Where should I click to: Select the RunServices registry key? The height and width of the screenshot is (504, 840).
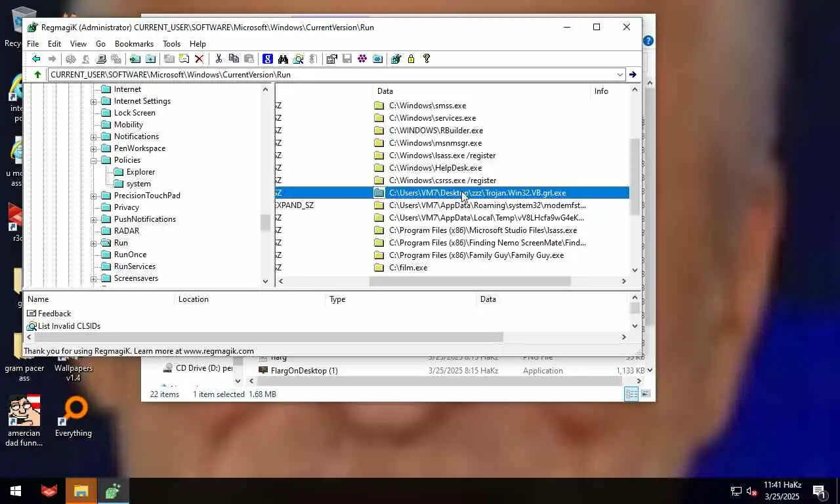[x=135, y=266]
